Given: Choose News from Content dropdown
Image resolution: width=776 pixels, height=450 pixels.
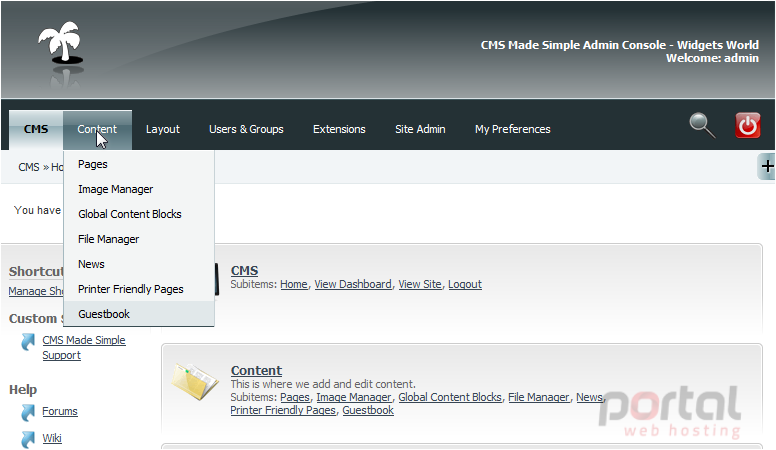Looking at the screenshot, I should 139,264.
